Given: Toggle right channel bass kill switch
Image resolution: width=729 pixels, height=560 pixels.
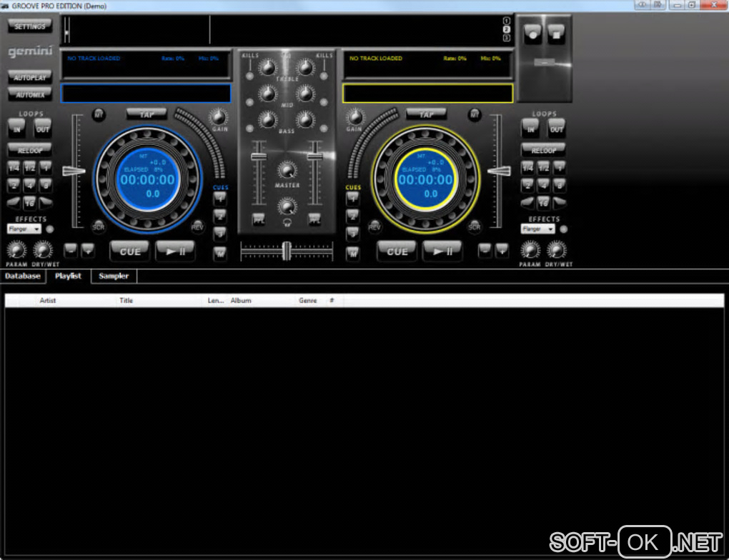Looking at the screenshot, I should tap(324, 128).
